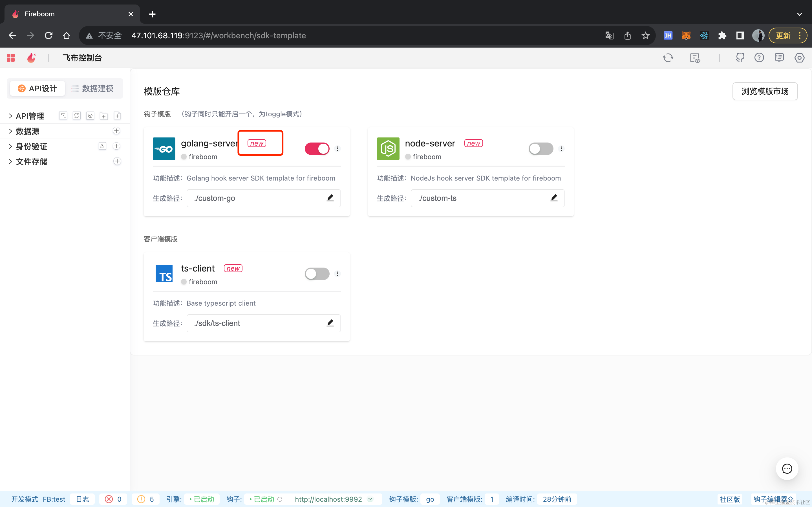Open the settings hexagon icon
Image resolution: width=812 pixels, height=507 pixels.
click(799, 58)
